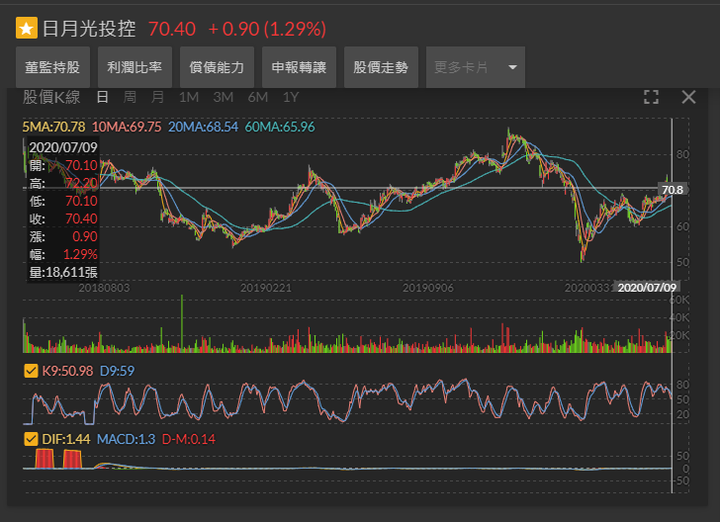Click the 2020/07/09 date marker on axis
The image size is (720, 522).
pos(647,287)
